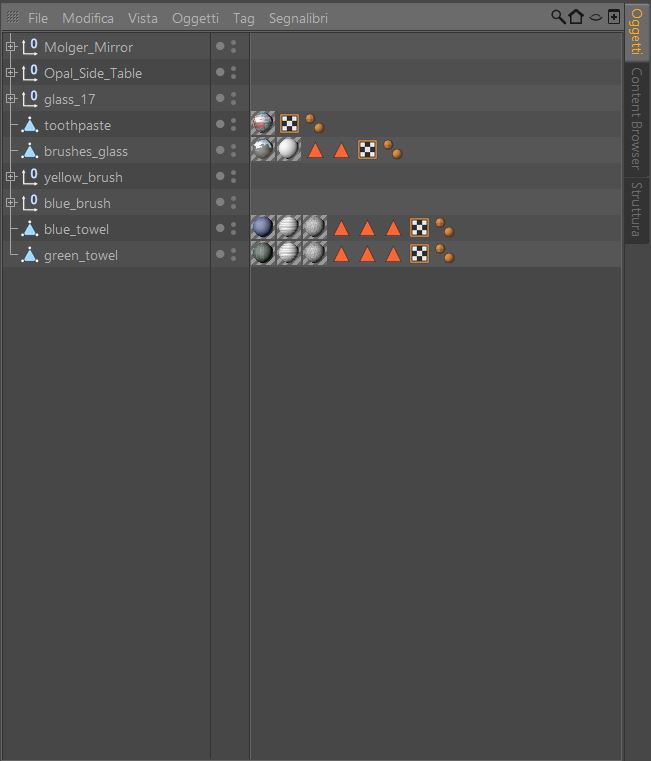
Task: Click the new panel plus icon
Action: pyautogui.click(x=613, y=17)
